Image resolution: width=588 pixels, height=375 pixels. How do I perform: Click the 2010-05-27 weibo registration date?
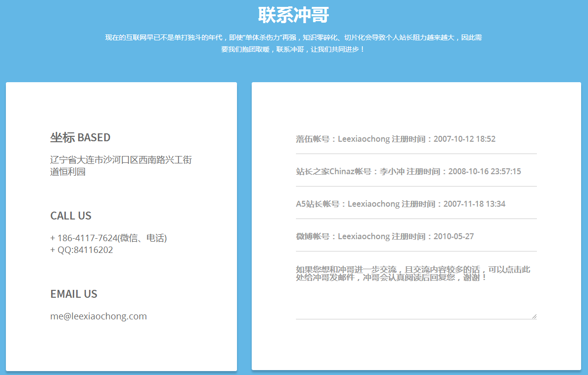454,237
